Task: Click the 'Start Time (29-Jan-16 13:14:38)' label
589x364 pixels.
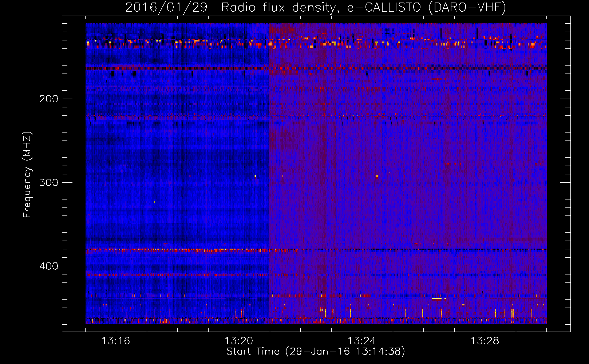Action: [316, 352]
